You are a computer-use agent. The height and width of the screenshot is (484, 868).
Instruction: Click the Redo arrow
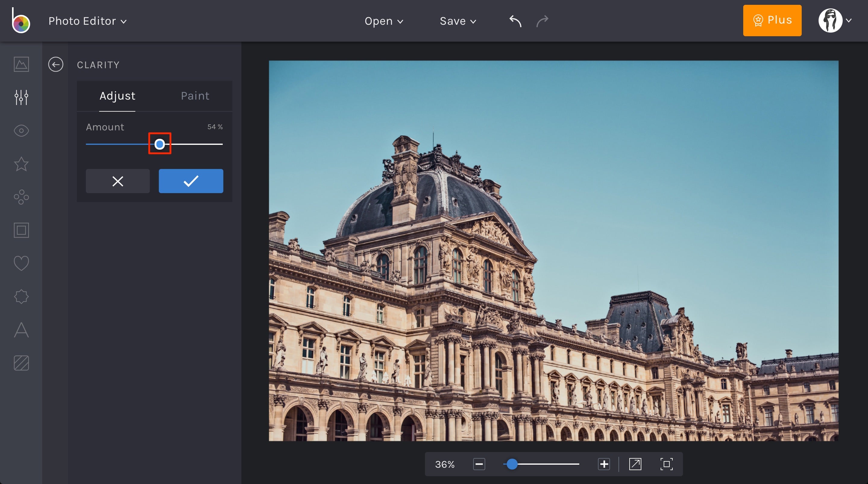542,21
